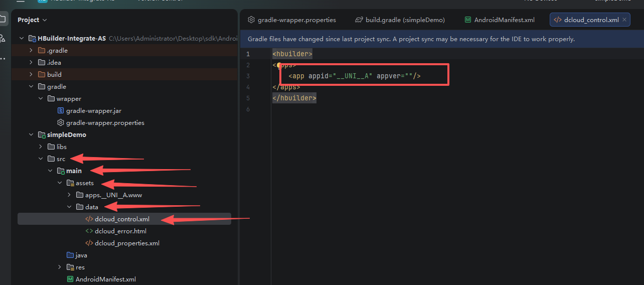This screenshot has height=285, width=644.
Task: Click the intention lightbulb on line 2
Action: [280, 65]
